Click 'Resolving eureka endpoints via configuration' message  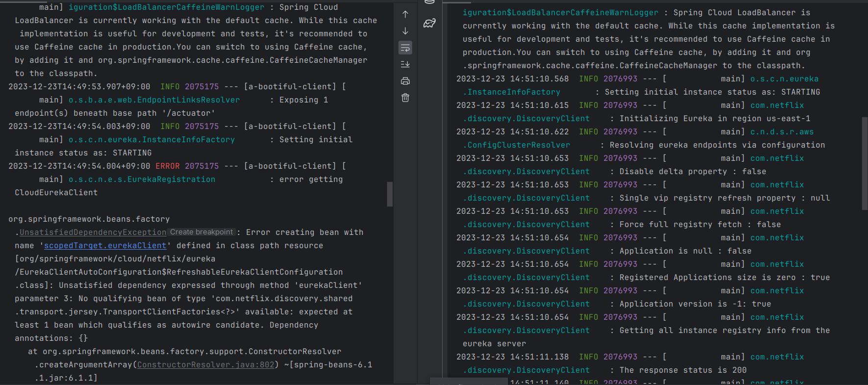(x=718, y=145)
